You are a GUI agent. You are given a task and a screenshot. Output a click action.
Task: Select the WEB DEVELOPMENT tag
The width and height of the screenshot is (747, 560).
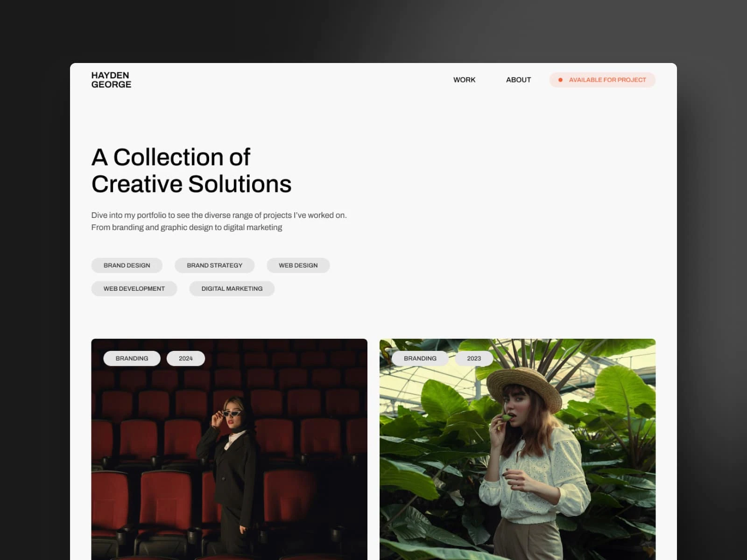(x=134, y=288)
